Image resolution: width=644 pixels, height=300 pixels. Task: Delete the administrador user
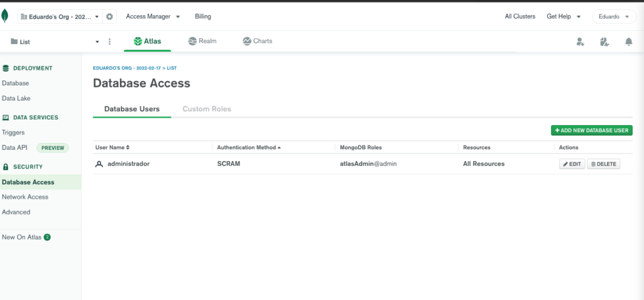[603, 164]
